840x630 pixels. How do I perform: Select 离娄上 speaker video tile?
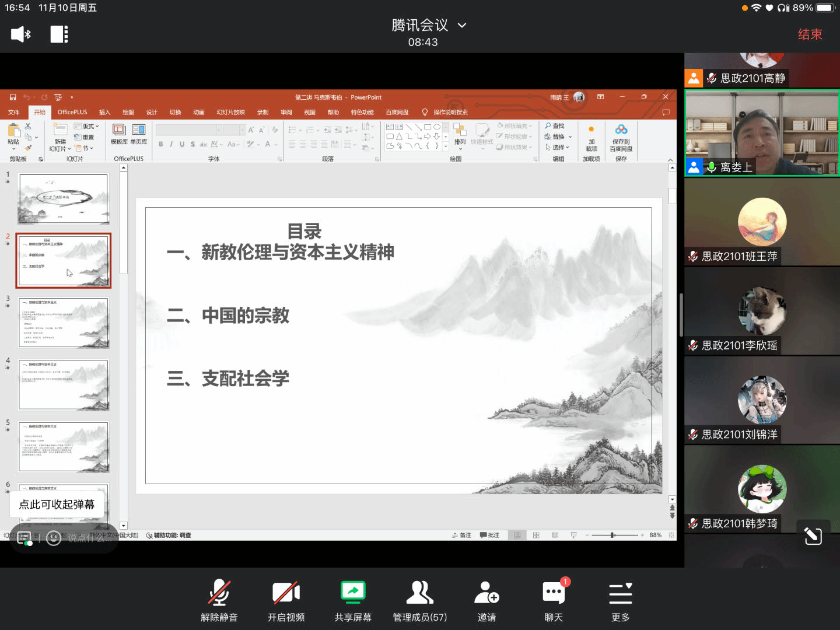tap(762, 133)
